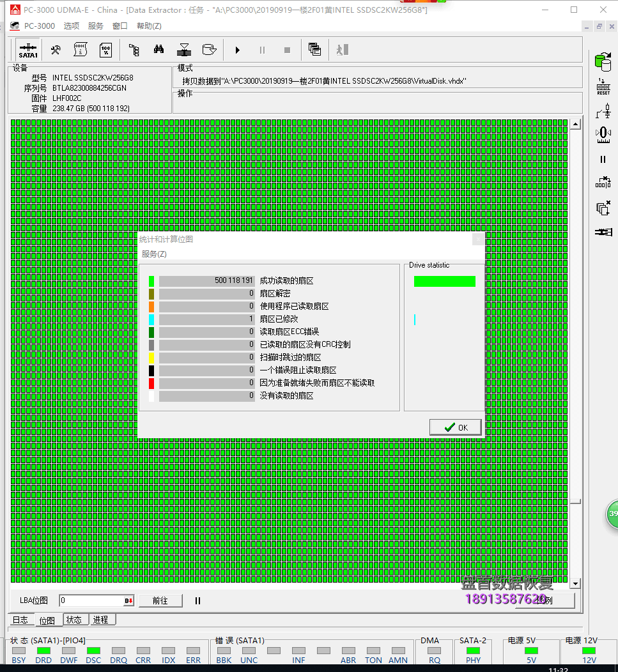Click OK button in statistics dialog
Image resolution: width=618 pixels, height=672 pixels.
(455, 427)
